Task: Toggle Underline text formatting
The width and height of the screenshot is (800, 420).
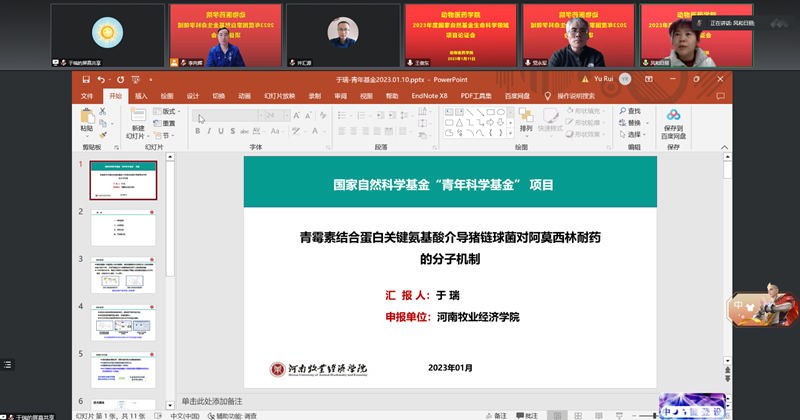Action: tap(222, 130)
